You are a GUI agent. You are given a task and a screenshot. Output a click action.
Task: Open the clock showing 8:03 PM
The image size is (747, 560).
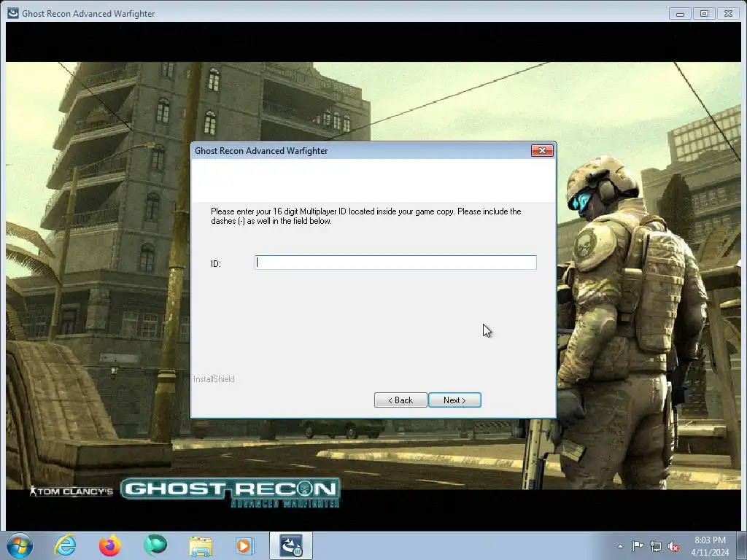tap(710, 545)
